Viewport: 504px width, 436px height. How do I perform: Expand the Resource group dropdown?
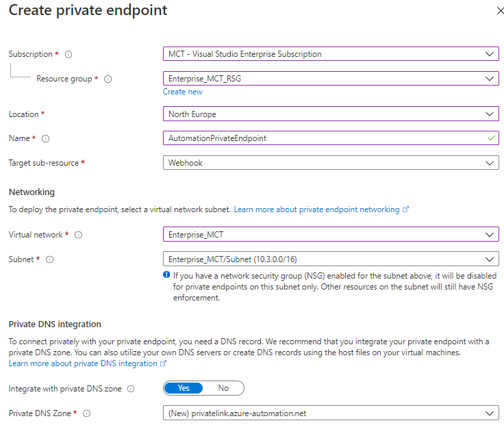pyautogui.click(x=331, y=79)
